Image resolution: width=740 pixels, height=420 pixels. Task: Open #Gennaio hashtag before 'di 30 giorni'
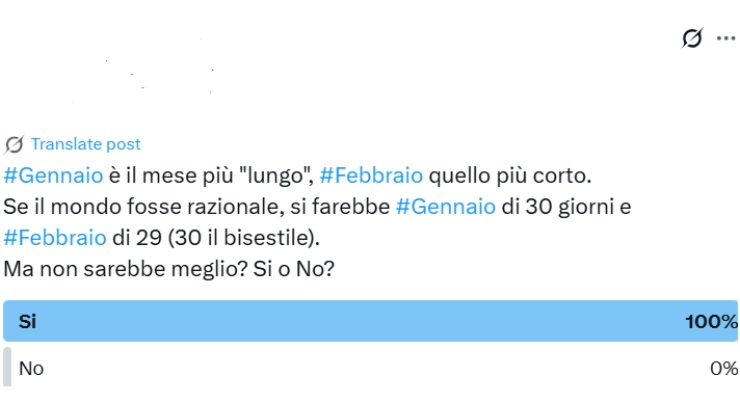coord(446,207)
